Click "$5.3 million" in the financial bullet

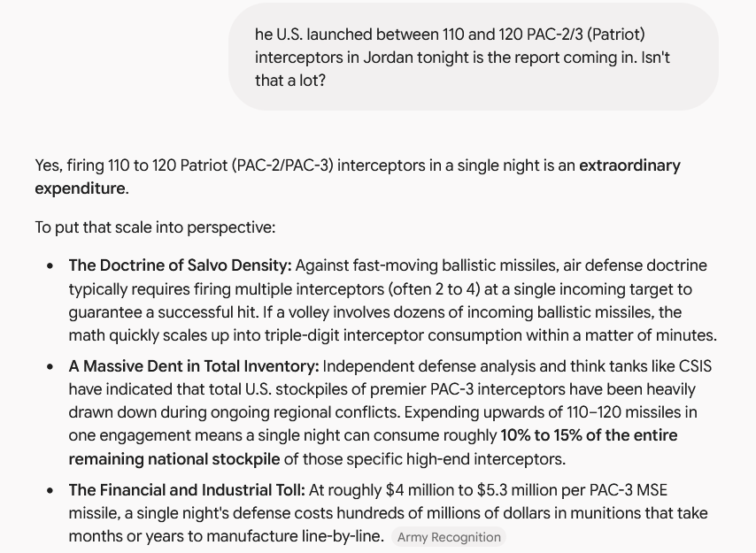(x=516, y=490)
